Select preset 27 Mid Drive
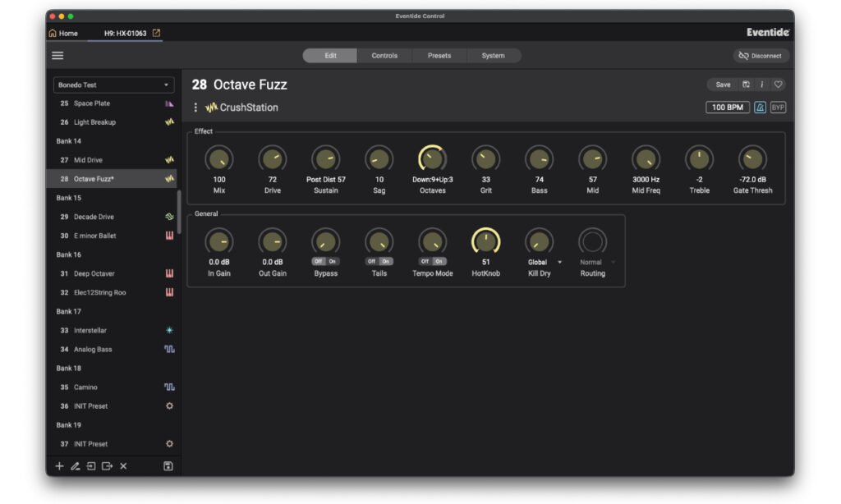 [112, 160]
